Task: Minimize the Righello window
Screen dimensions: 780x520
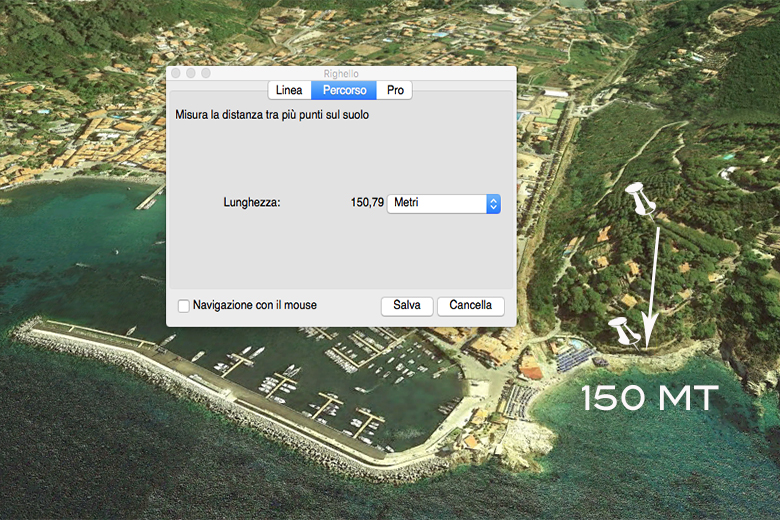Action: [x=191, y=73]
